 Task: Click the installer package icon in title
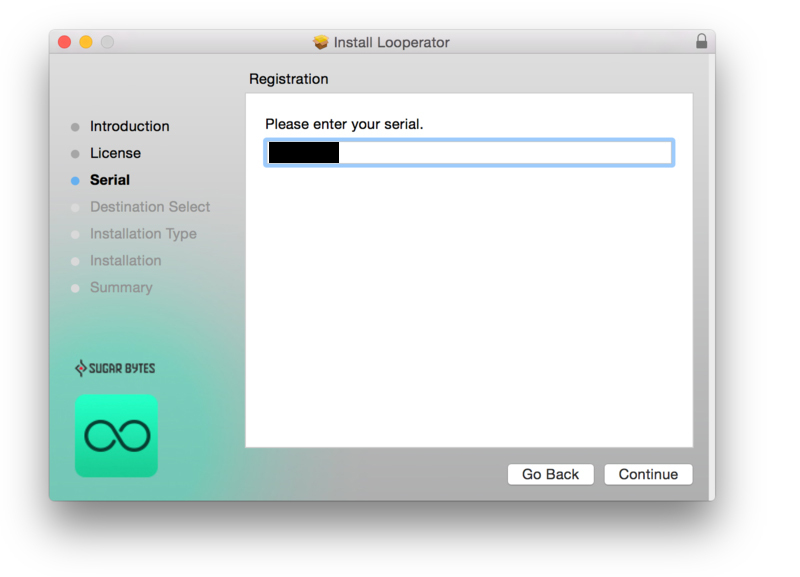[321, 42]
